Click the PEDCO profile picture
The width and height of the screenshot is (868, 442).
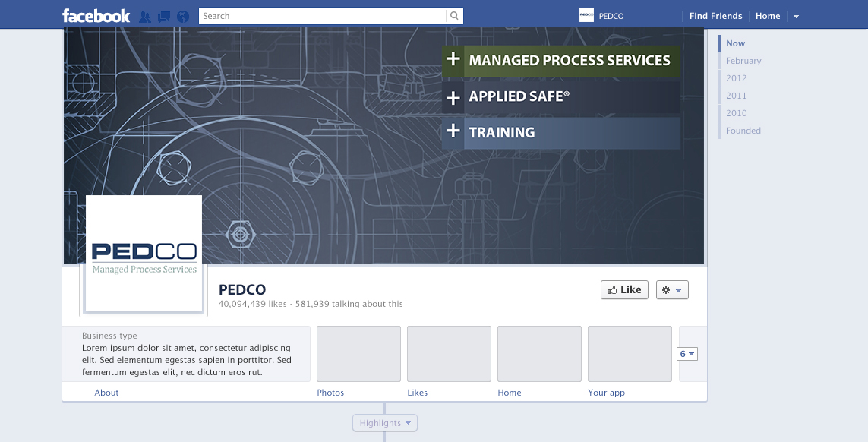click(x=144, y=254)
